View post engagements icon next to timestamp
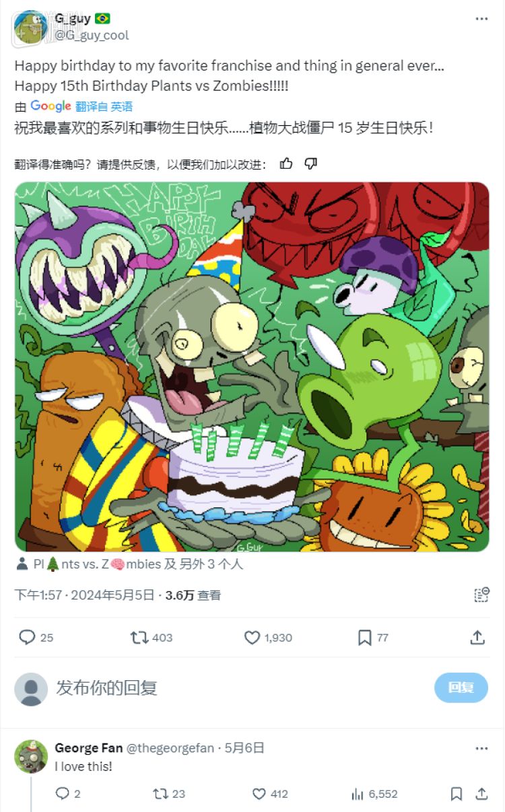 pos(481,595)
